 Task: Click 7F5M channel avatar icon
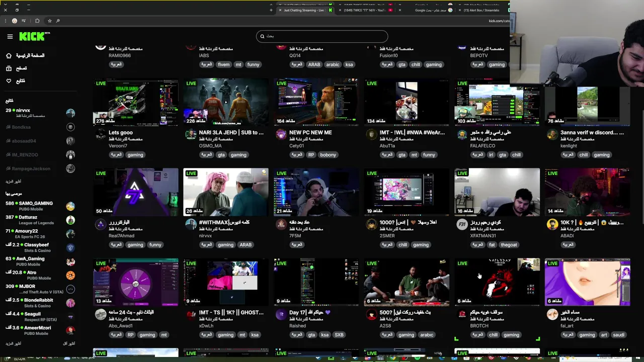coord(281,224)
